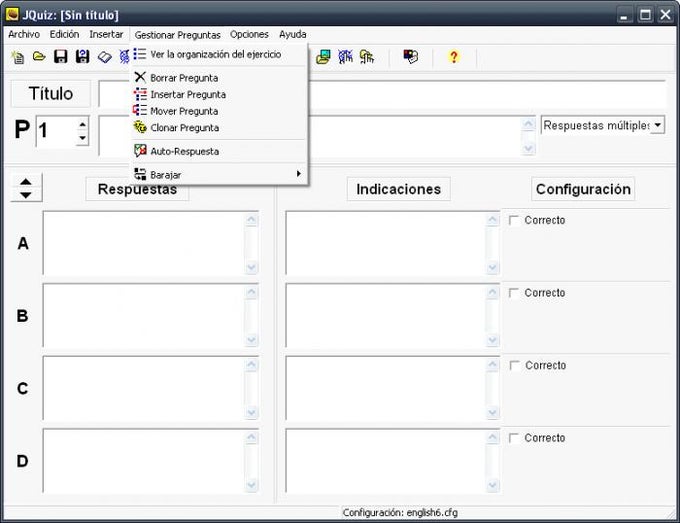Click the eraser-shaped toolbar icon

105,57
